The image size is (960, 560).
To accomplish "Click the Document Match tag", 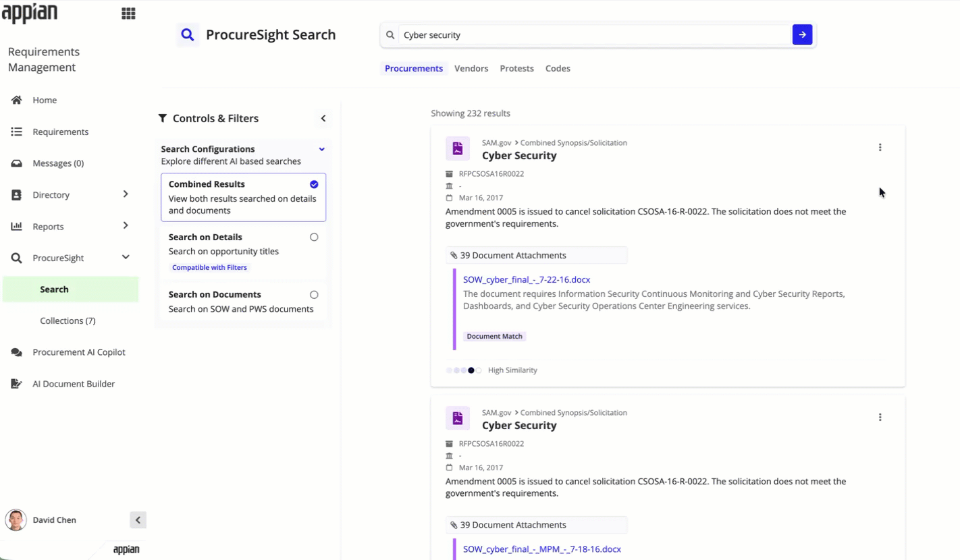I will tap(495, 336).
